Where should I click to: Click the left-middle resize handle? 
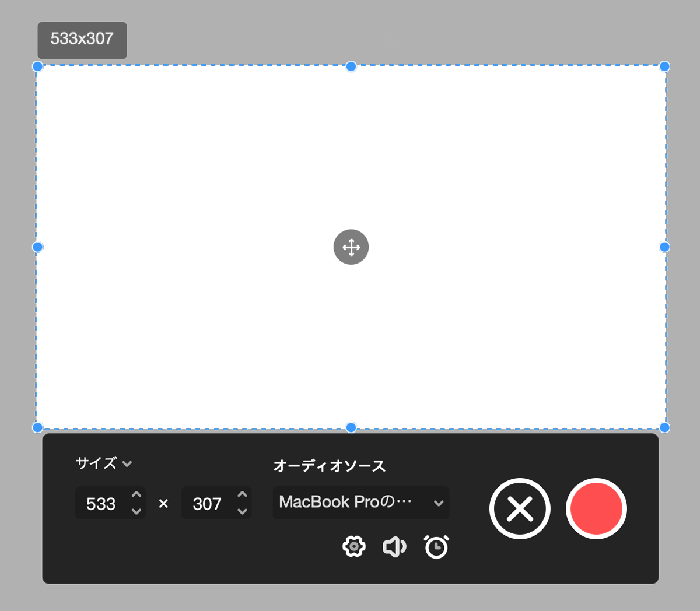pos(37,247)
